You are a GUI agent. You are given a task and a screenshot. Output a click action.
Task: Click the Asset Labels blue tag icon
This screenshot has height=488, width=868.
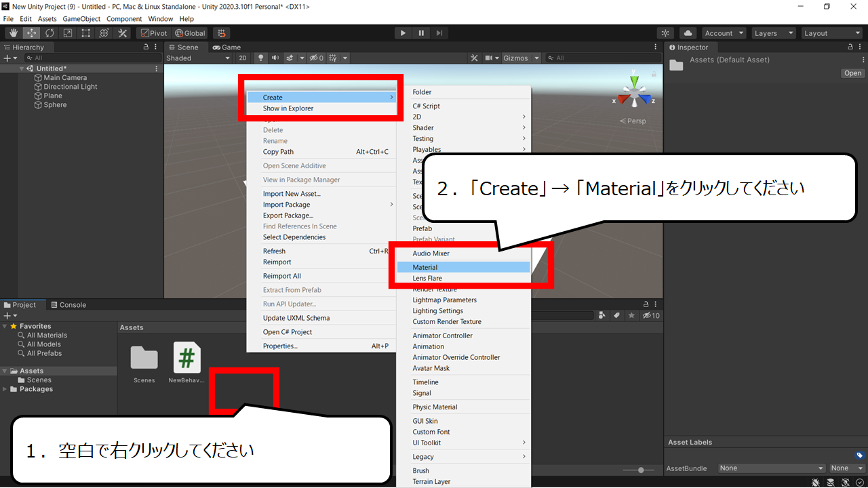point(859,455)
